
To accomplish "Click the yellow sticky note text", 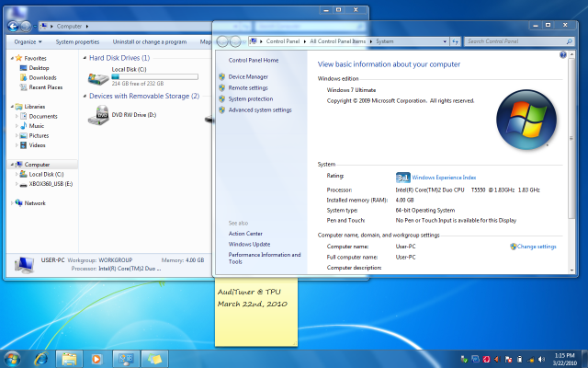I will coord(253,298).
